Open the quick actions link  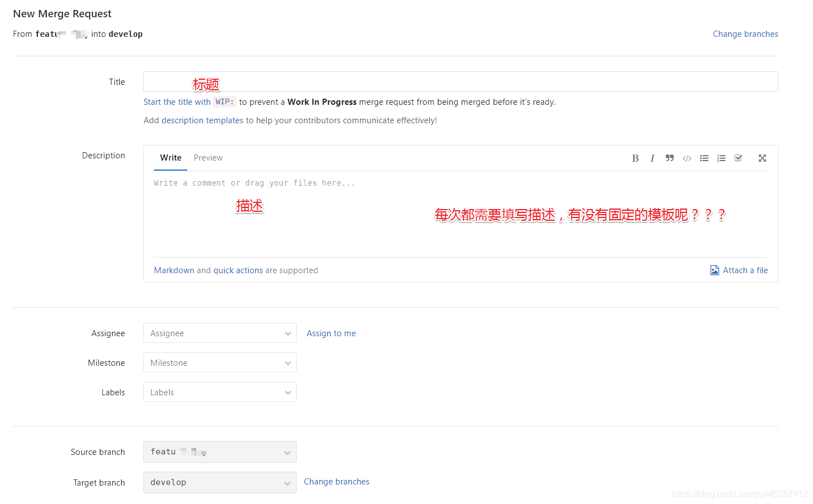click(x=238, y=270)
